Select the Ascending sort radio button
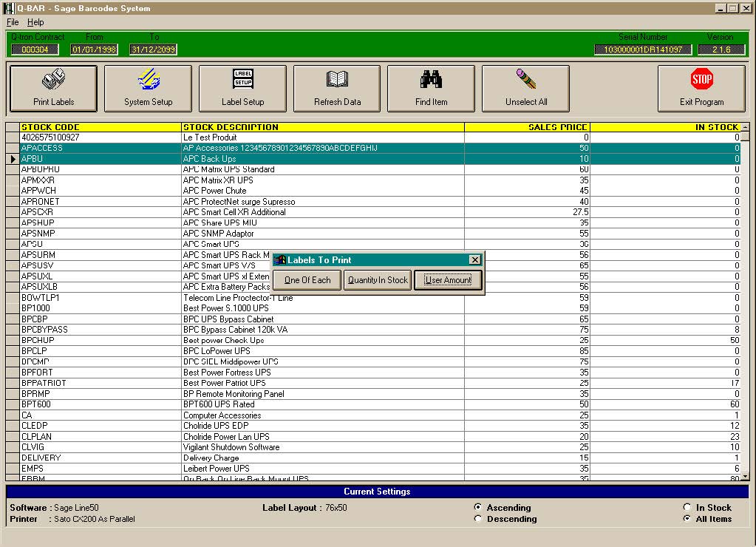 coord(478,507)
